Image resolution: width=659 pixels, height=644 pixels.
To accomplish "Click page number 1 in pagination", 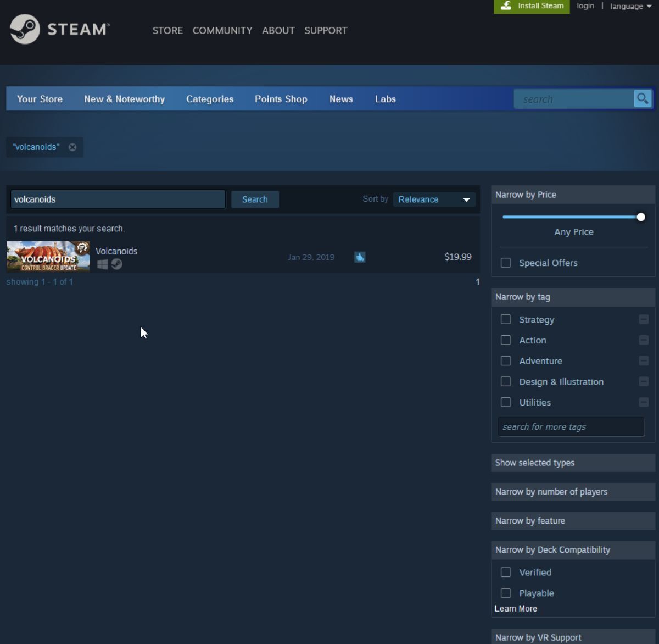I will coord(477,282).
